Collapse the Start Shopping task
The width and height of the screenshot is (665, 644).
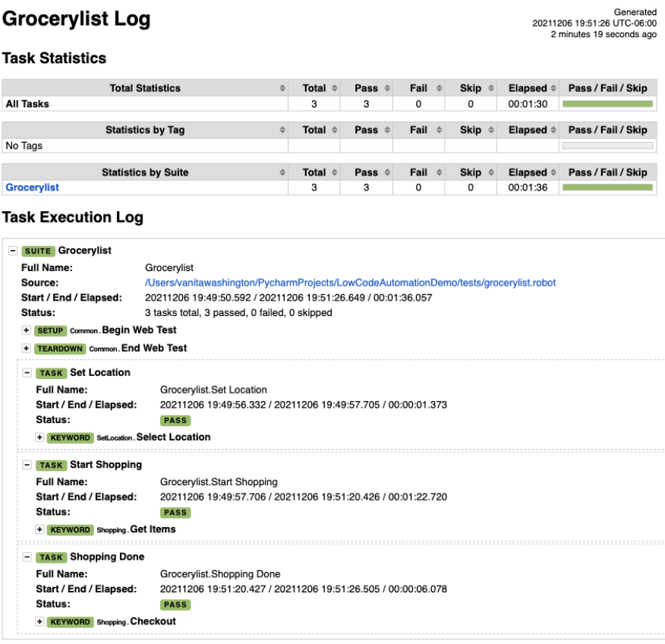coord(27,465)
